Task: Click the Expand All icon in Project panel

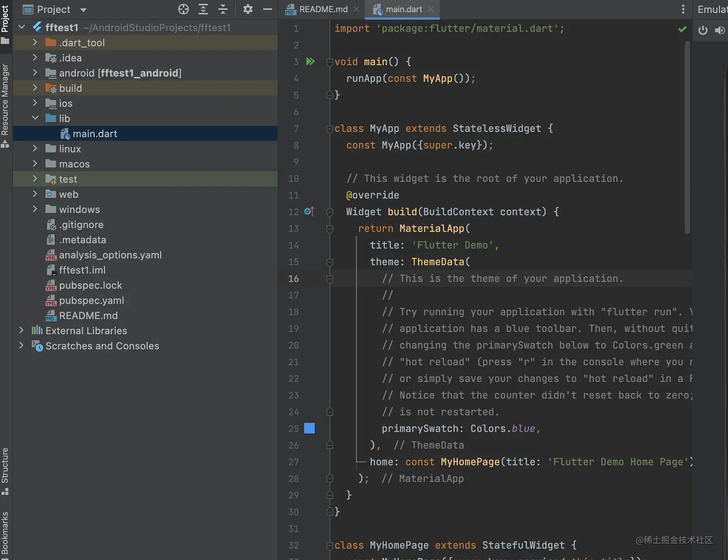Action: point(203,9)
